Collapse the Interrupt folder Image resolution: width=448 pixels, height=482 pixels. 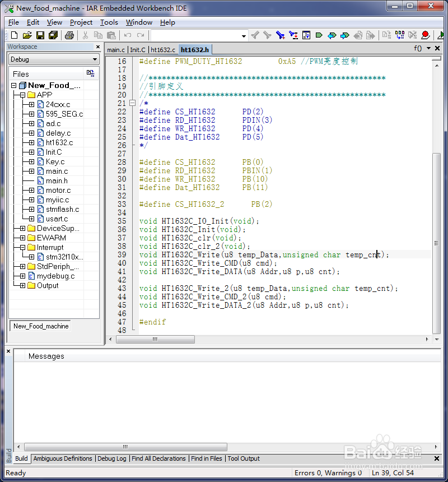point(23,248)
